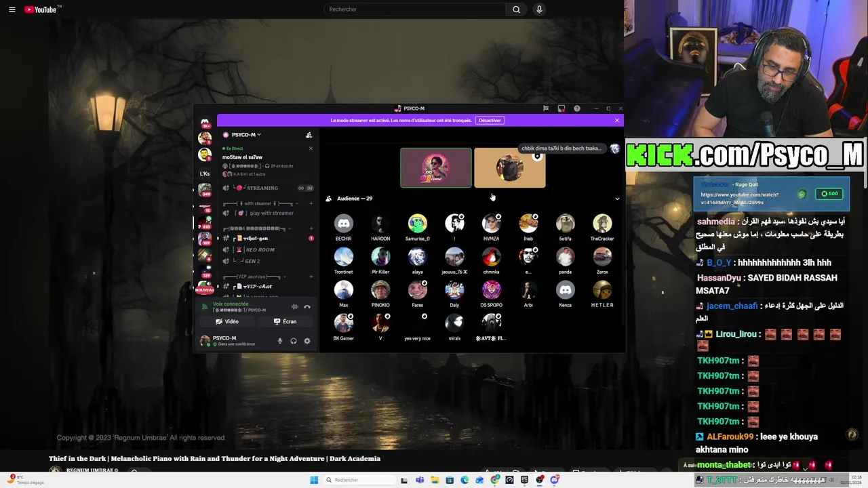Image resolution: width=868 pixels, height=488 pixels.
Task: Mute the microphone in the user panel
Action: click(x=280, y=341)
